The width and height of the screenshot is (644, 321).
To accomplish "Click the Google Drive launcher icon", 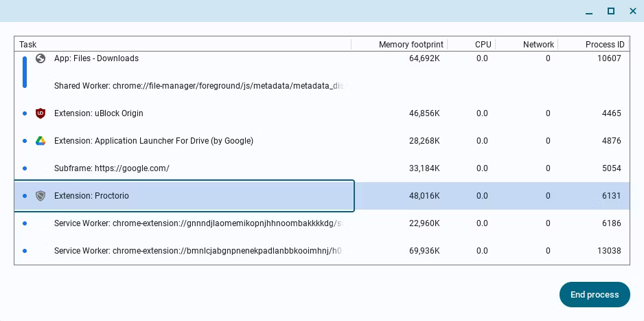I will (41, 141).
